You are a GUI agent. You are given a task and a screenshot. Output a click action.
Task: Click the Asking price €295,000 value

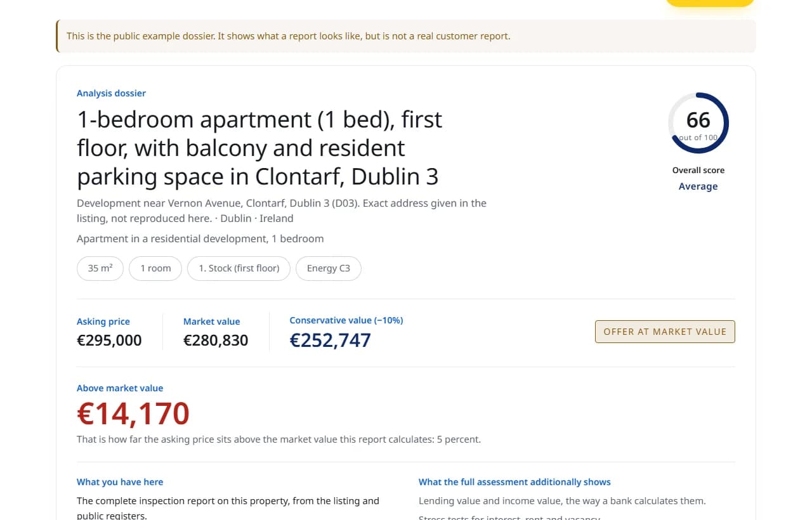tap(109, 341)
